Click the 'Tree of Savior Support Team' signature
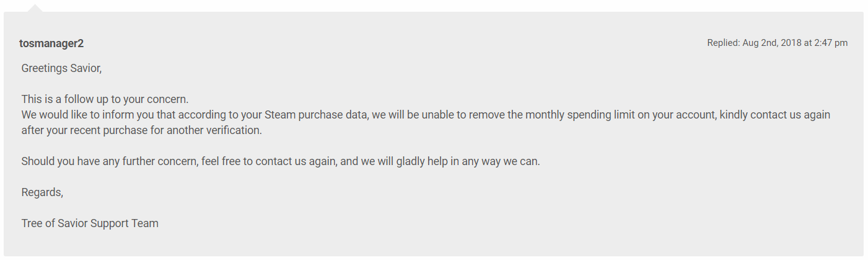Viewport: 868px width, 260px height. (90, 223)
